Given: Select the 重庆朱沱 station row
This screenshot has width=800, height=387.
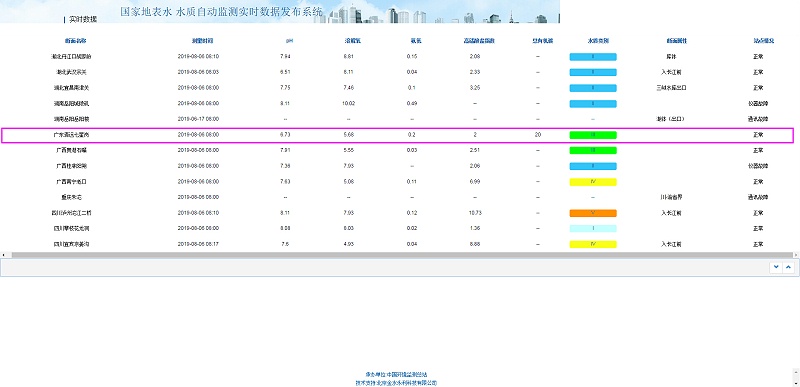Looking at the screenshot, I should 400,197.
